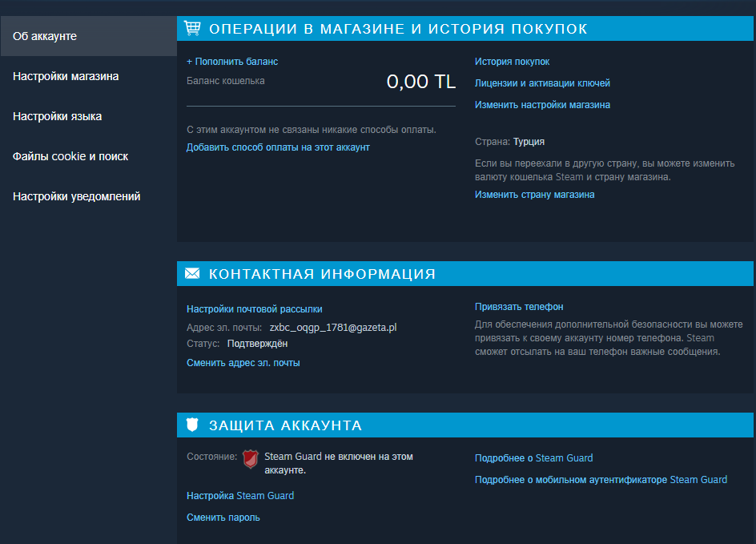Click the red Steam Guard status shield
The height and width of the screenshot is (544, 756).
pyautogui.click(x=250, y=459)
